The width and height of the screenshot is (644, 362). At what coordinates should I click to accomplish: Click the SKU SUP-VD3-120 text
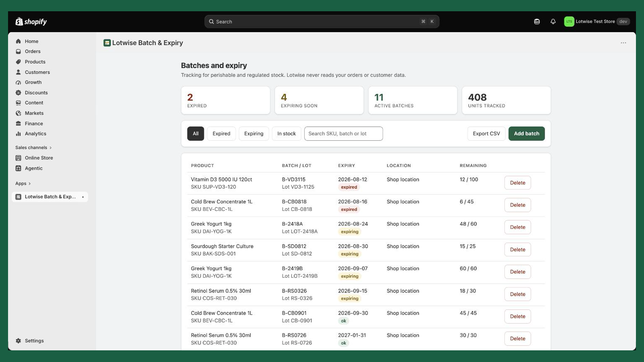pyautogui.click(x=213, y=187)
